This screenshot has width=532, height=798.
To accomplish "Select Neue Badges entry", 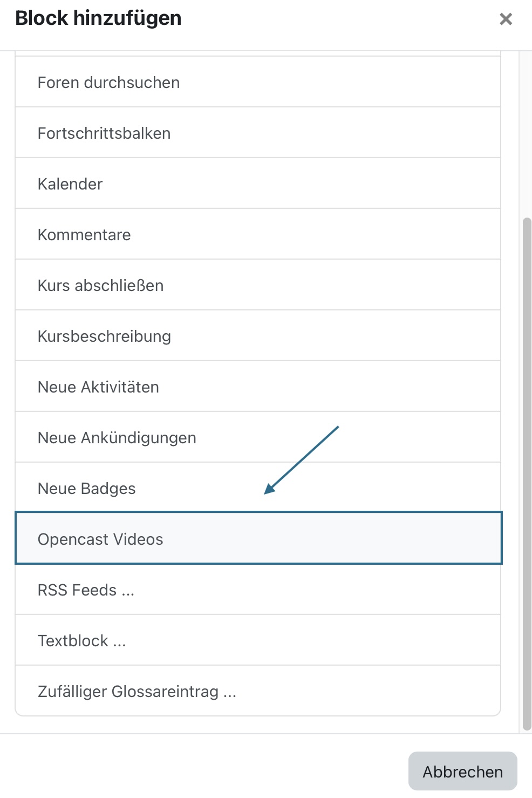I will (258, 488).
